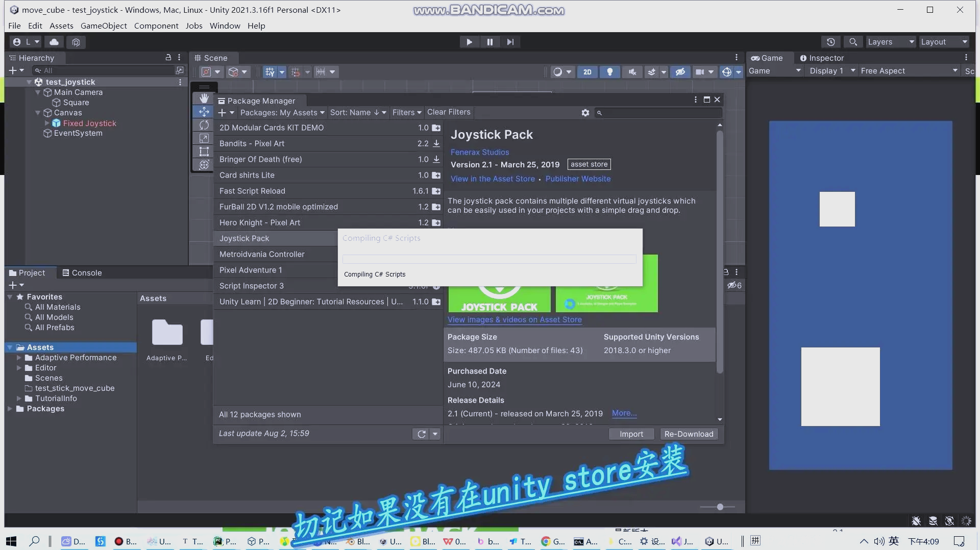980x550 pixels.
Task: Open Filters dropdown in Package Manager
Action: 407,113
